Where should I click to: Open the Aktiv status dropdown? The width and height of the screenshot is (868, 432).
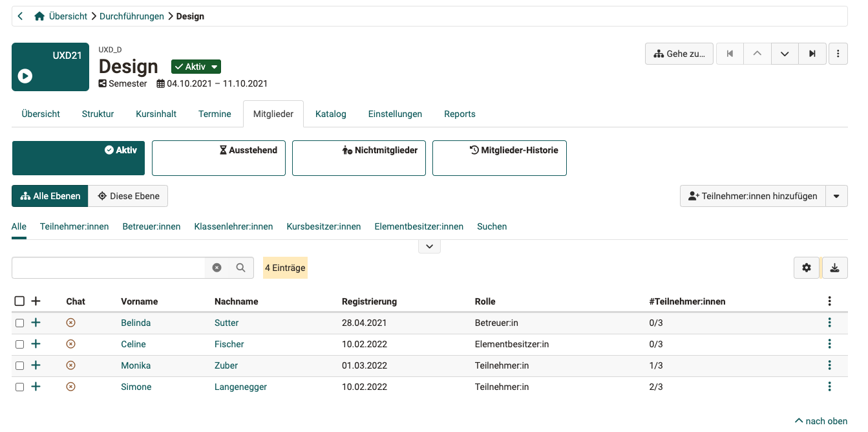point(196,67)
